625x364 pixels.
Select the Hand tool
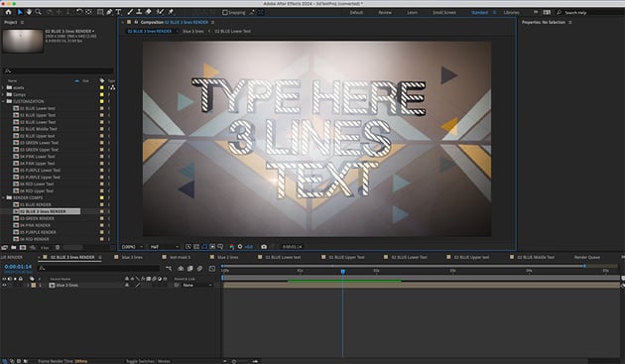29,12
